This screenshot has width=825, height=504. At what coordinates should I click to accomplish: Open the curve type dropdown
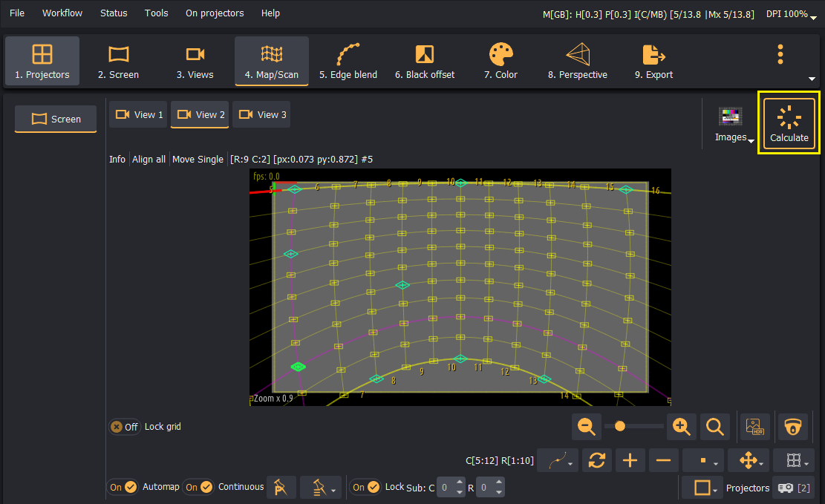558,460
